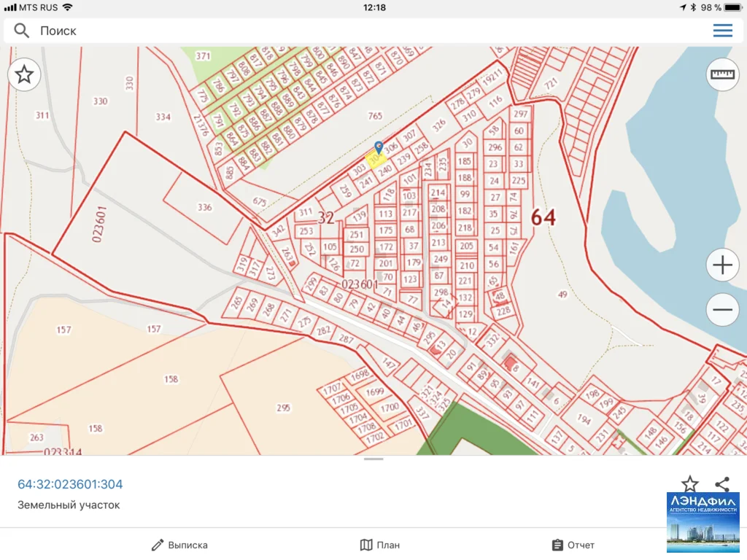The image size is (747, 560).
Task: Select parcel 326 on the map
Action: tap(438, 125)
